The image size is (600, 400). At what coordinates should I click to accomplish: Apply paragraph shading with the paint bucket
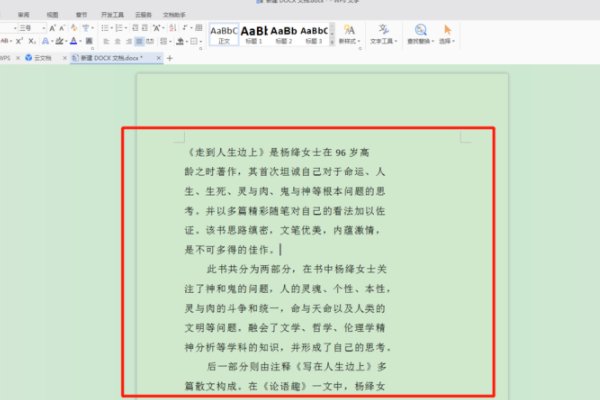click(x=180, y=41)
